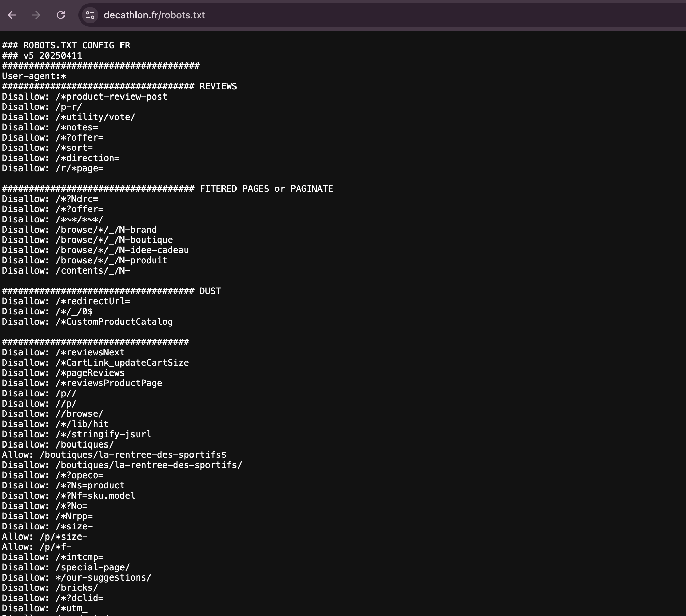
Task: Click "Disallow: /*~*/*~*/"
Action: (53, 219)
